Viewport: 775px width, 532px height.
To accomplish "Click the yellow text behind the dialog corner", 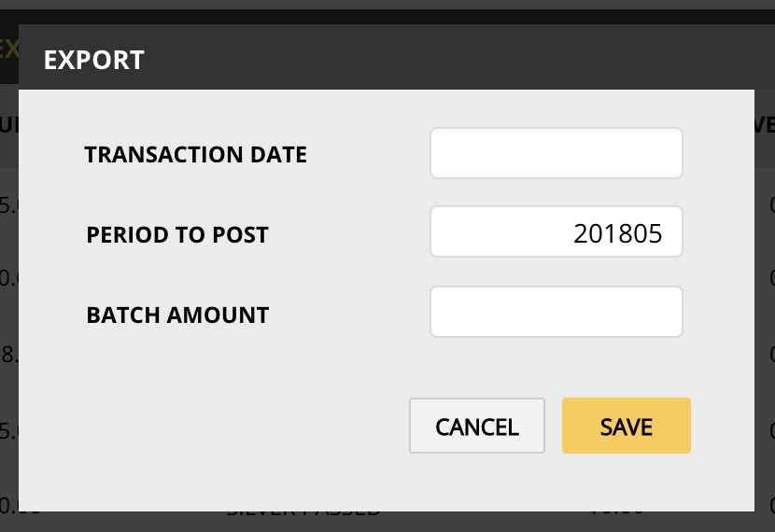I will pos(9,49).
